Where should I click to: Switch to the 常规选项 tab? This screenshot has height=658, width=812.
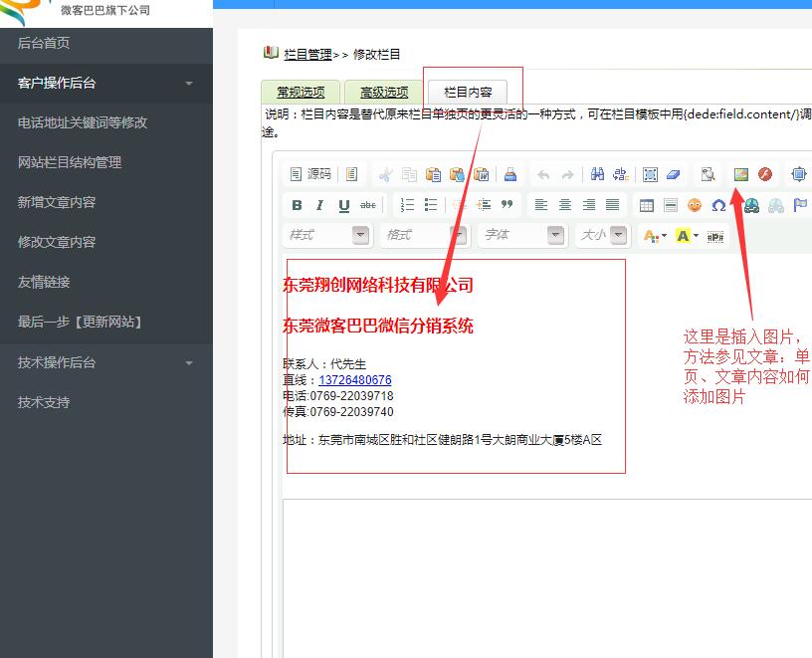point(301,92)
